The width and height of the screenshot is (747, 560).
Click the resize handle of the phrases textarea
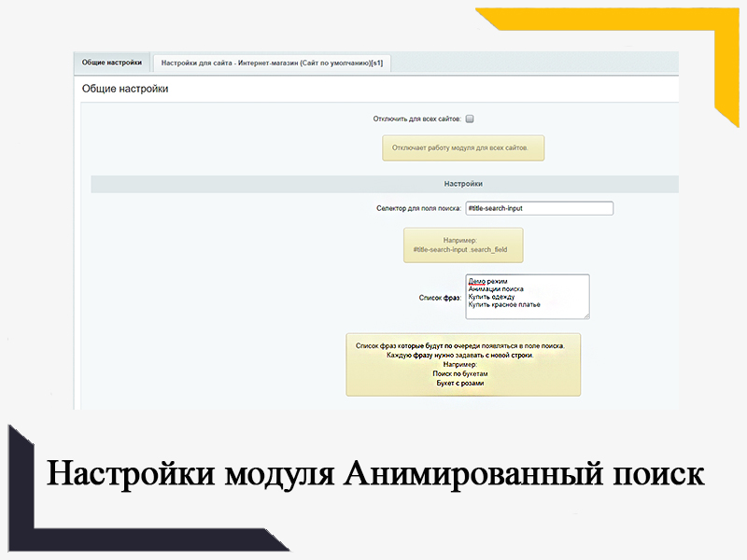pos(585,315)
